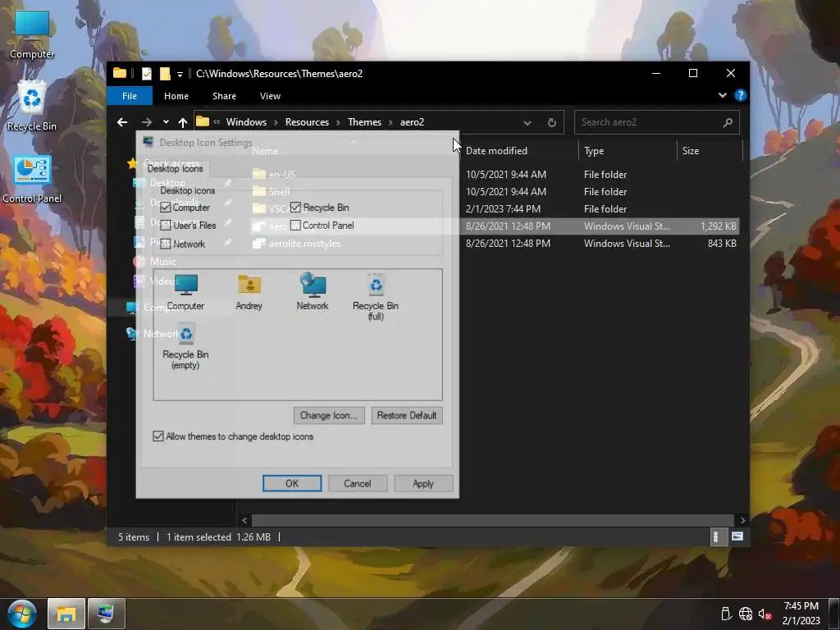
Task: Click the New Folder quick access toolbar icon
Action: [165, 74]
